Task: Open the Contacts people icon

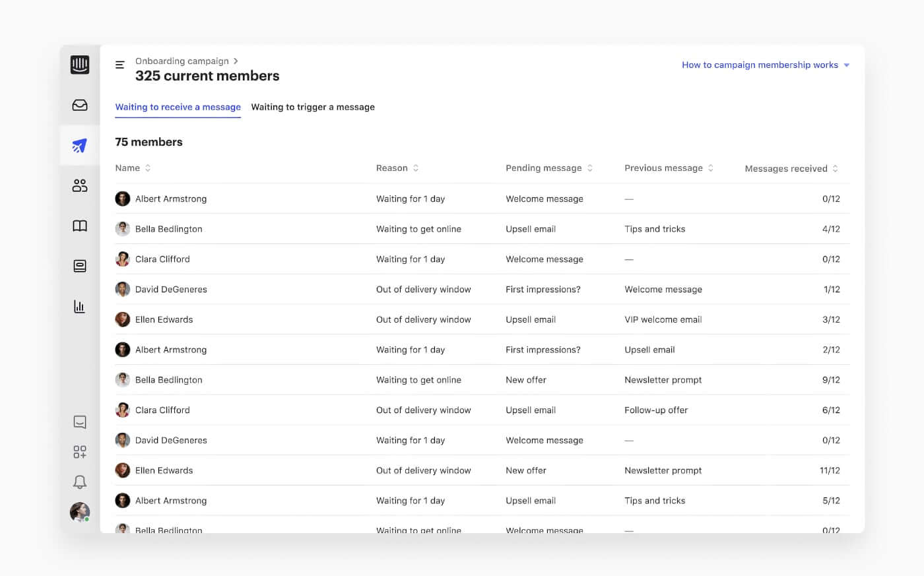Action: click(x=80, y=185)
